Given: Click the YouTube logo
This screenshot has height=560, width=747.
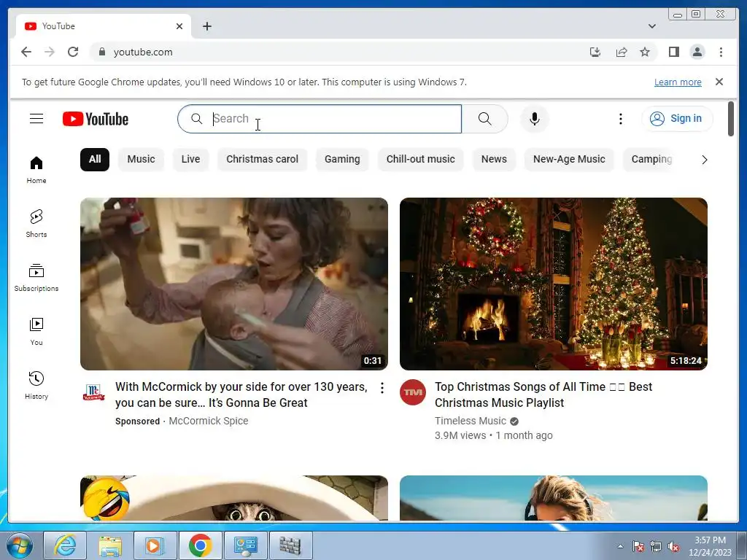Looking at the screenshot, I should (x=96, y=119).
